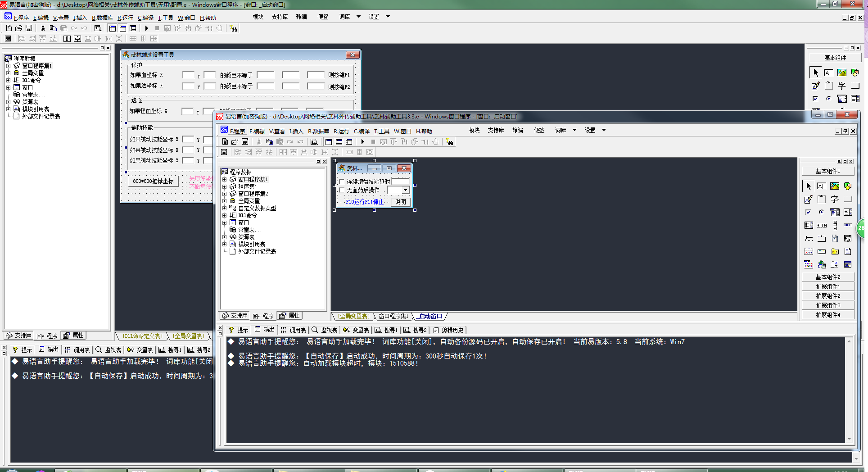Expand 窗口程序集2 node in front window tree
The width and height of the screenshot is (868, 472).
coord(224,194)
